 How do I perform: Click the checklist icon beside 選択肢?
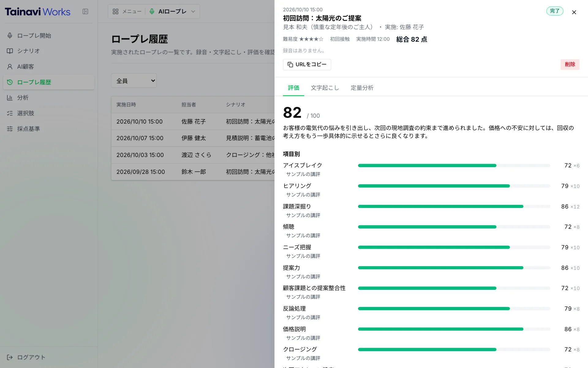tap(10, 113)
